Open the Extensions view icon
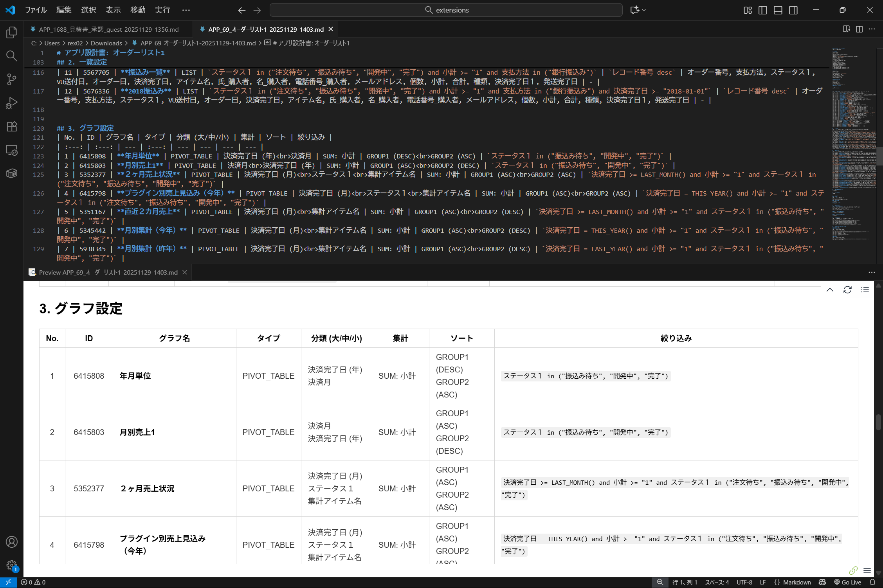 [x=12, y=126]
